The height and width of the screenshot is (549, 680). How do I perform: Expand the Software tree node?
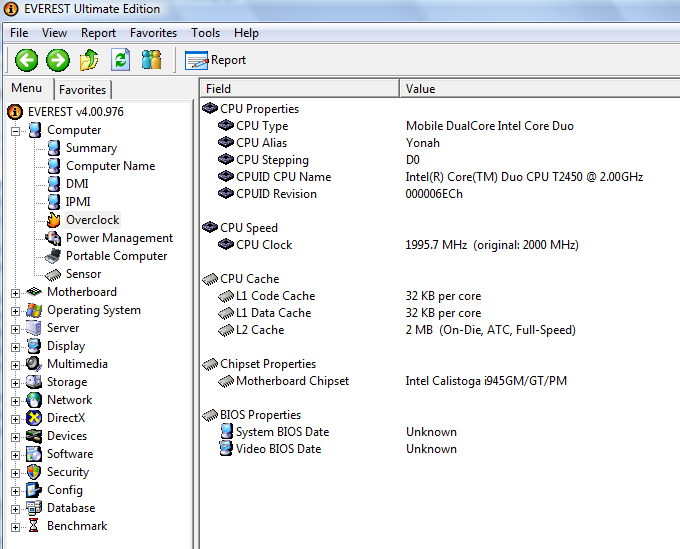pyautogui.click(x=15, y=455)
